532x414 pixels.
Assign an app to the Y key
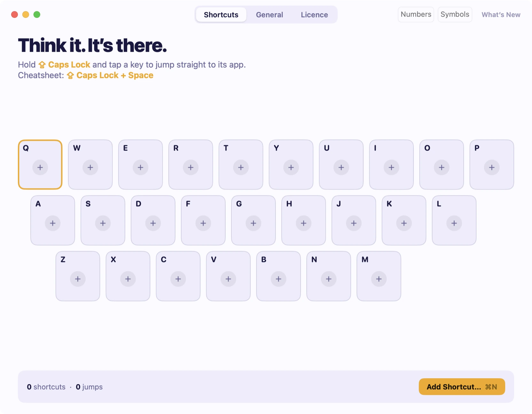click(291, 167)
